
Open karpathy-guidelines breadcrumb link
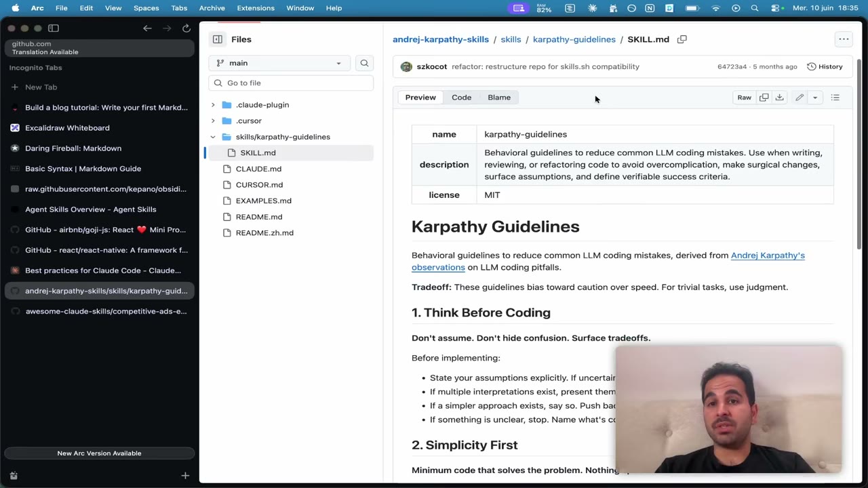(x=574, y=39)
